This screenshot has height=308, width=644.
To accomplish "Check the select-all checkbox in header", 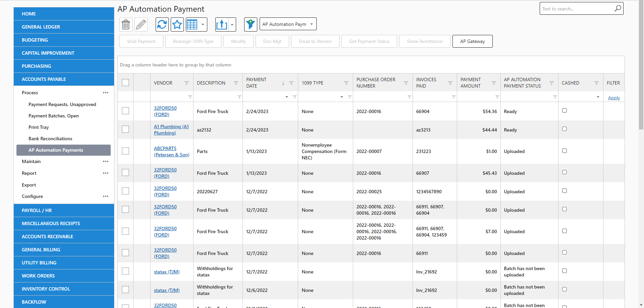I will (x=125, y=82).
